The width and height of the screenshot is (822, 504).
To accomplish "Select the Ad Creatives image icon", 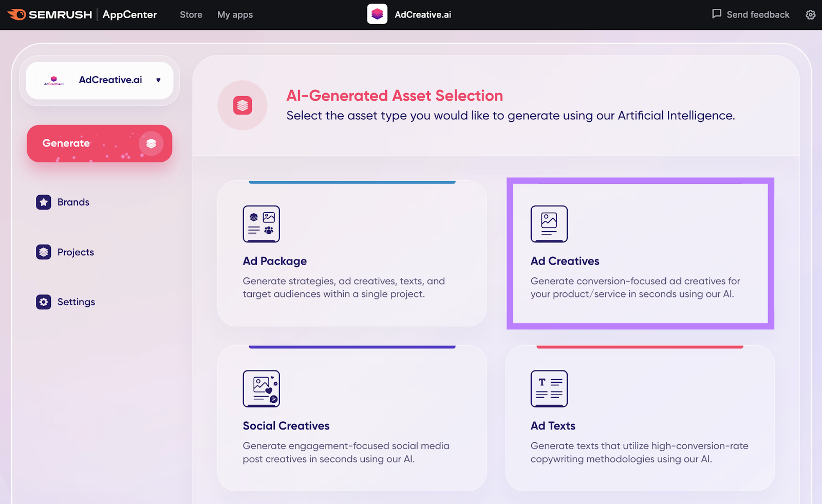I will pos(549,224).
